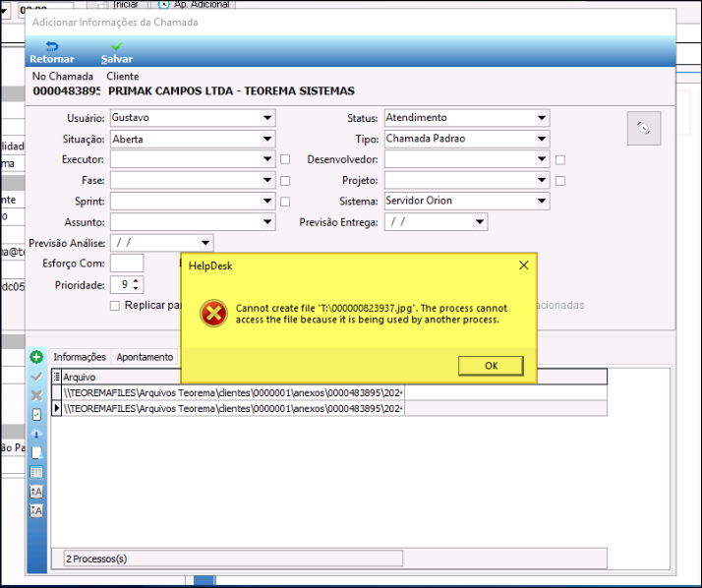Click the Arquivo column header
The height and width of the screenshot is (588, 702).
(233, 377)
